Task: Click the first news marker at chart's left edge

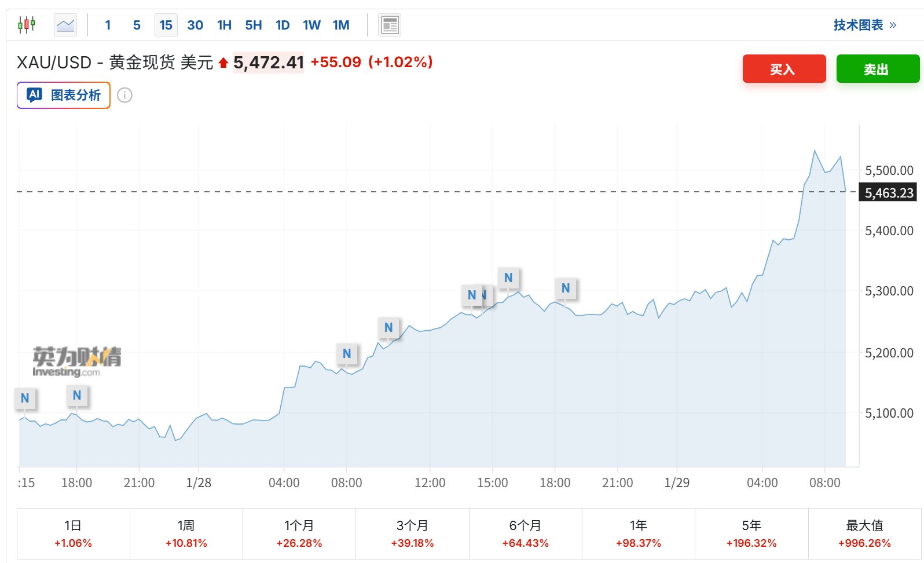Action: pos(25,398)
